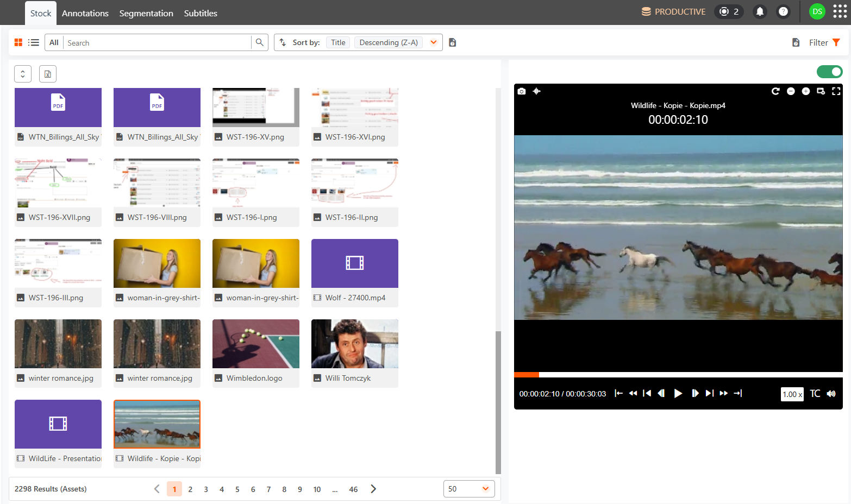Open the Stock tab
Viewport: 851px width, 504px height.
point(41,13)
